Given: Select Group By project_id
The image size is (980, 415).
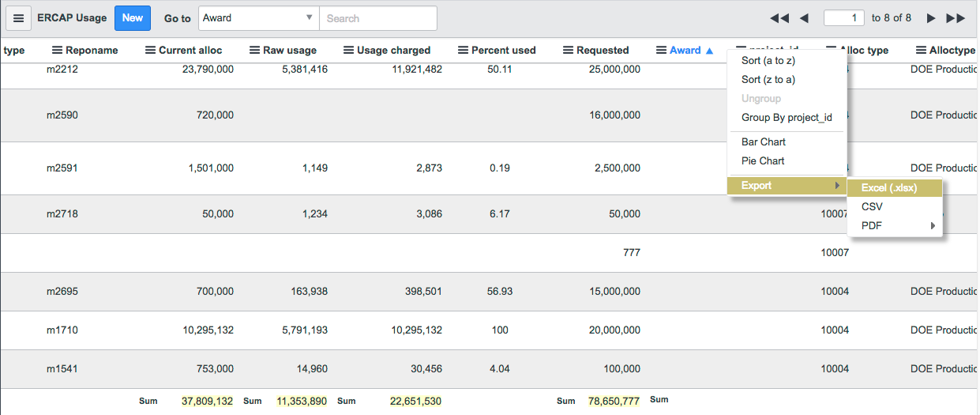Looking at the screenshot, I should pos(787,118).
